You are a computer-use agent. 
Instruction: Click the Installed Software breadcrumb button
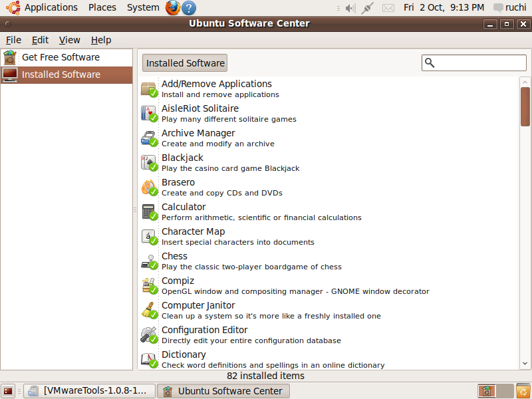[185, 63]
